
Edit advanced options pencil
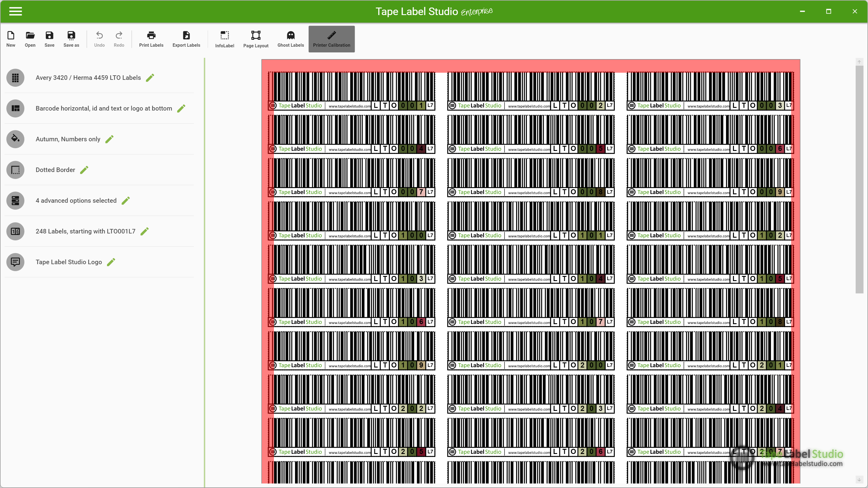(126, 200)
